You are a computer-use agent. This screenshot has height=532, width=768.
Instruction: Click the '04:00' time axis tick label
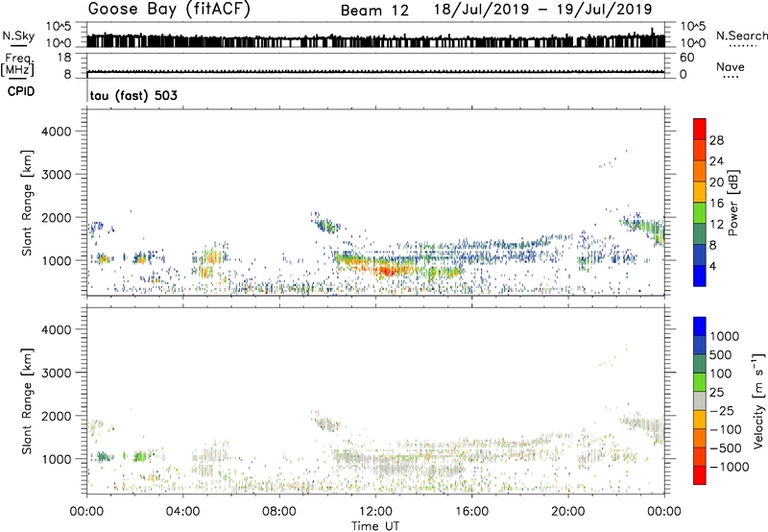(x=182, y=512)
